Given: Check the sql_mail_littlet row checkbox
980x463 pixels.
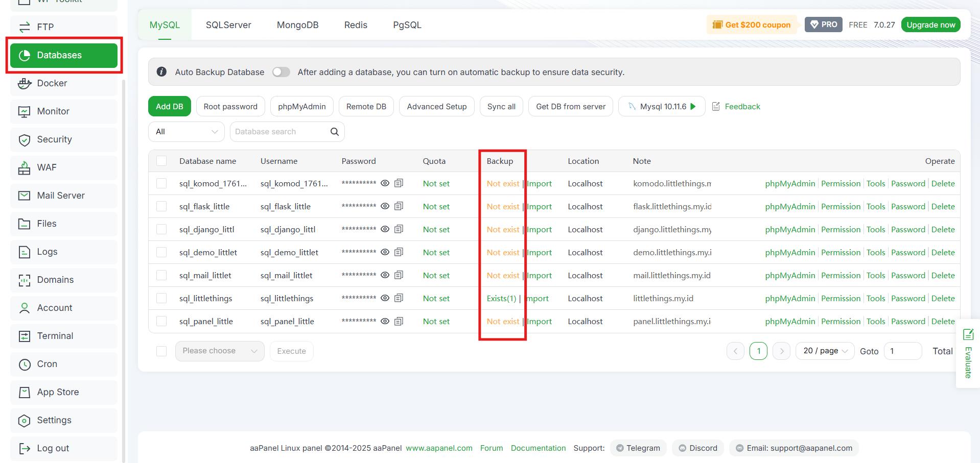Looking at the screenshot, I should (161, 275).
